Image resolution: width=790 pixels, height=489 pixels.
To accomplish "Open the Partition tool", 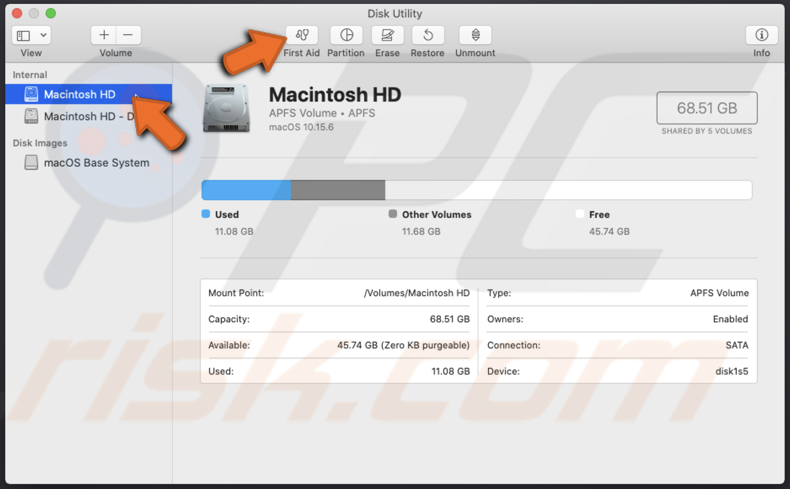I will tap(346, 35).
